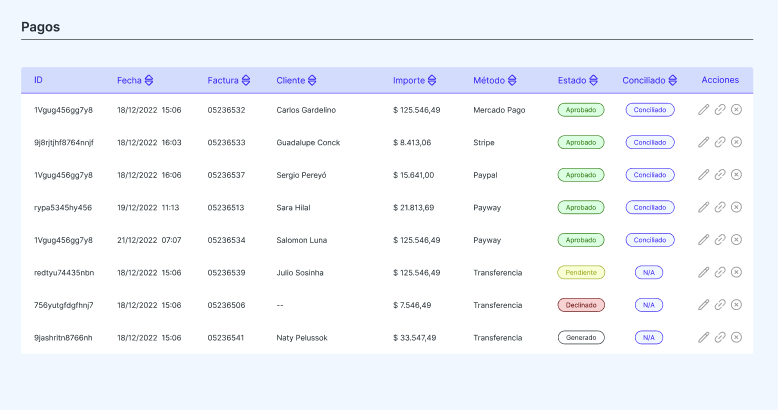778x410 pixels.
Task: Click Conciliado badge in Carlos Gardelino row
Action: pos(650,110)
